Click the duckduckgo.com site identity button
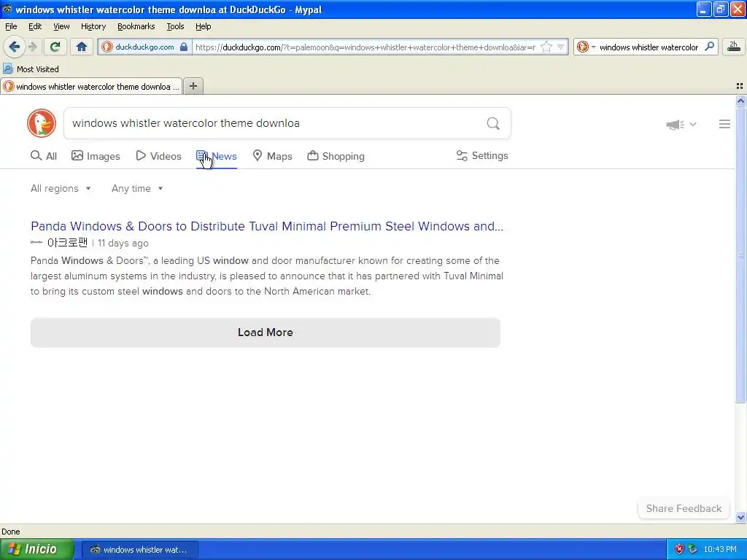This screenshot has width=747, height=560. click(x=145, y=47)
